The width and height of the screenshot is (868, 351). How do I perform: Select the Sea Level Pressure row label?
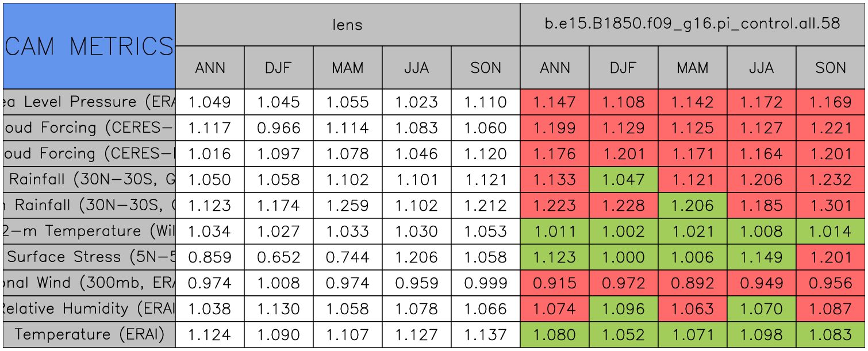(89, 102)
